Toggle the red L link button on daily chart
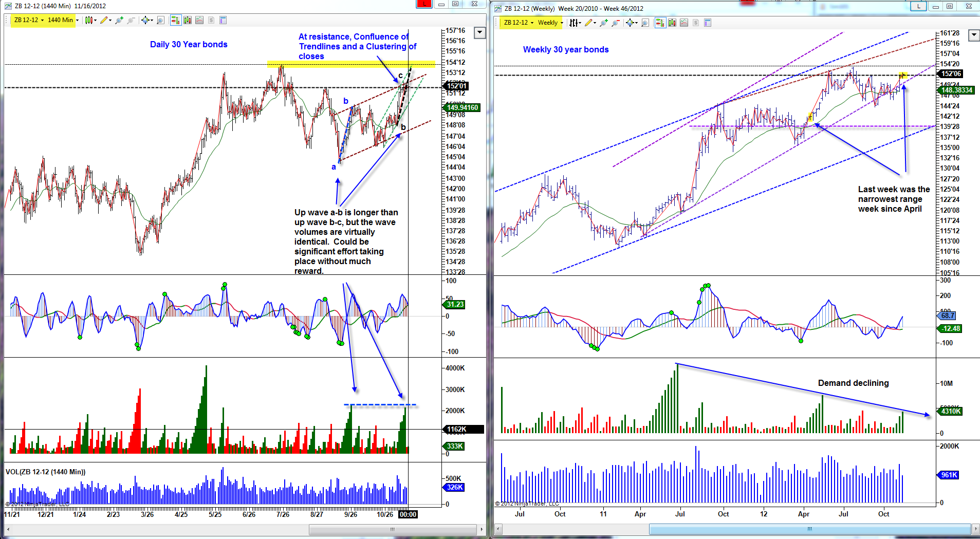The width and height of the screenshot is (980, 539). pyautogui.click(x=424, y=4)
